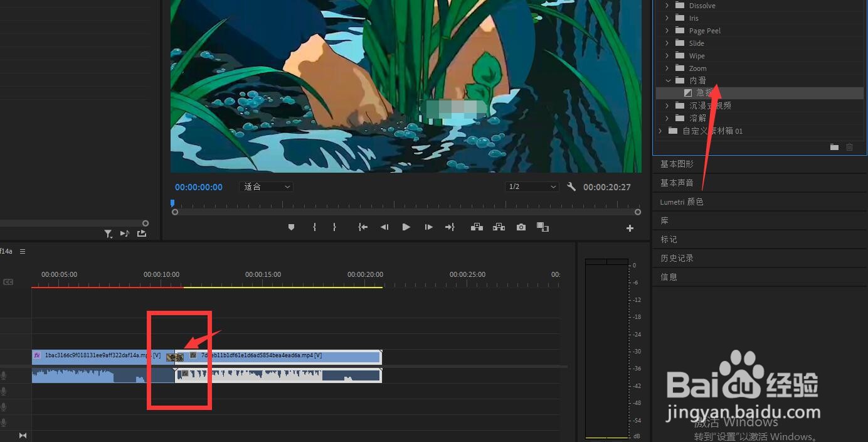Screen dimensions: 868x442
Task: Select the highlighted transition effect under 内滑
Action: pyautogui.click(x=759, y=93)
